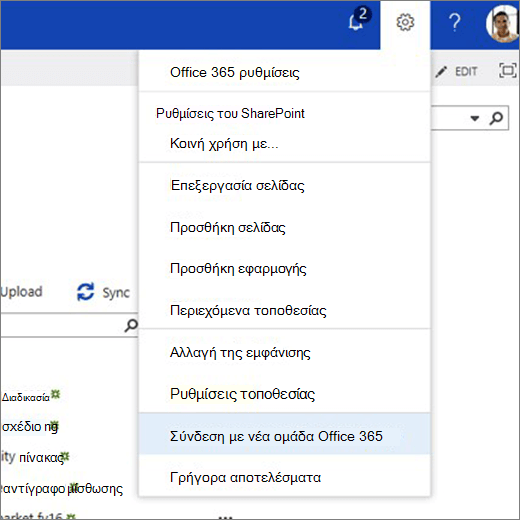Click the library search magnifier icon

[131, 325]
